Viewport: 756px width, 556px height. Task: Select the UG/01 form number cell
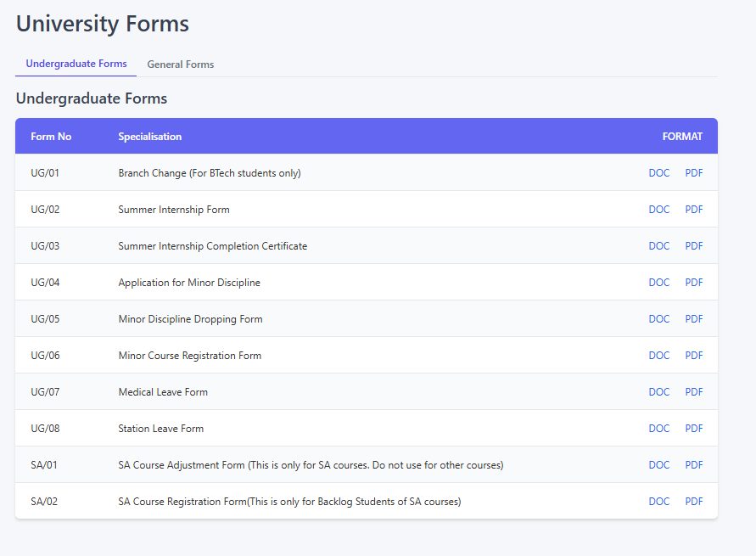point(45,173)
